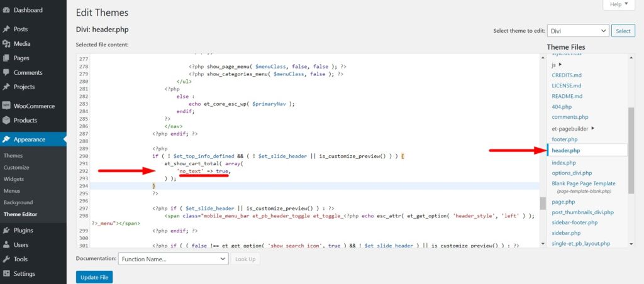
Task: Click scroll down arrow of Theme Files list
Action: [631, 244]
